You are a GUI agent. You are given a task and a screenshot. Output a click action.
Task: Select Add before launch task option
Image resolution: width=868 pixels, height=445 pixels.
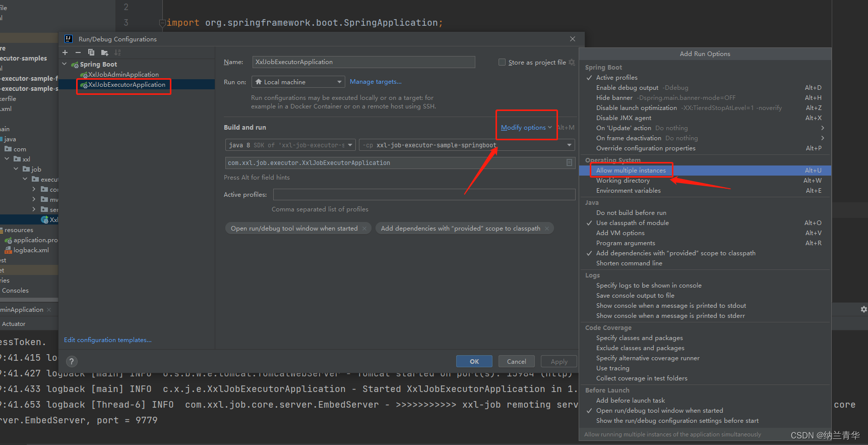[705, 401]
